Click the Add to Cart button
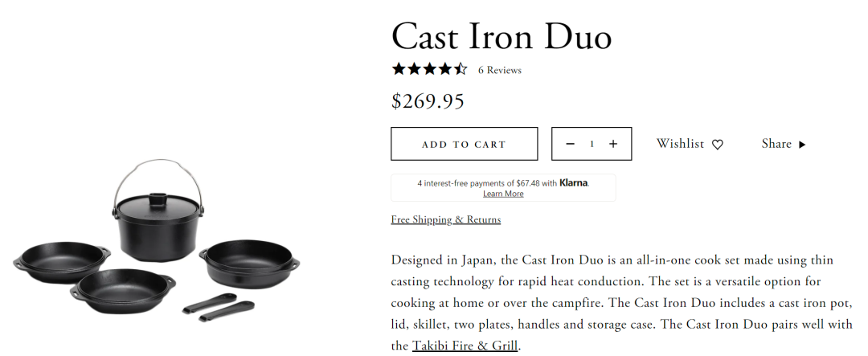The width and height of the screenshot is (868, 356). pyautogui.click(x=464, y=144)
